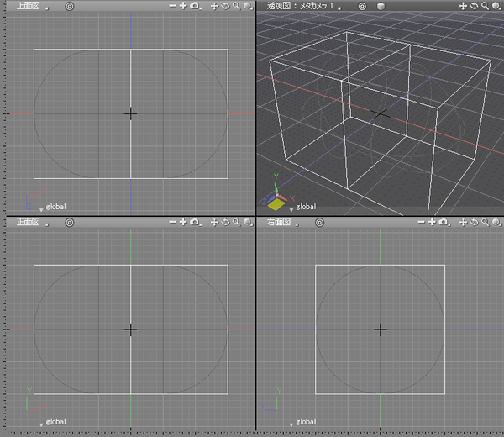
Task: Click the magnifier zoom icon in top view
Action: (236, 6)
